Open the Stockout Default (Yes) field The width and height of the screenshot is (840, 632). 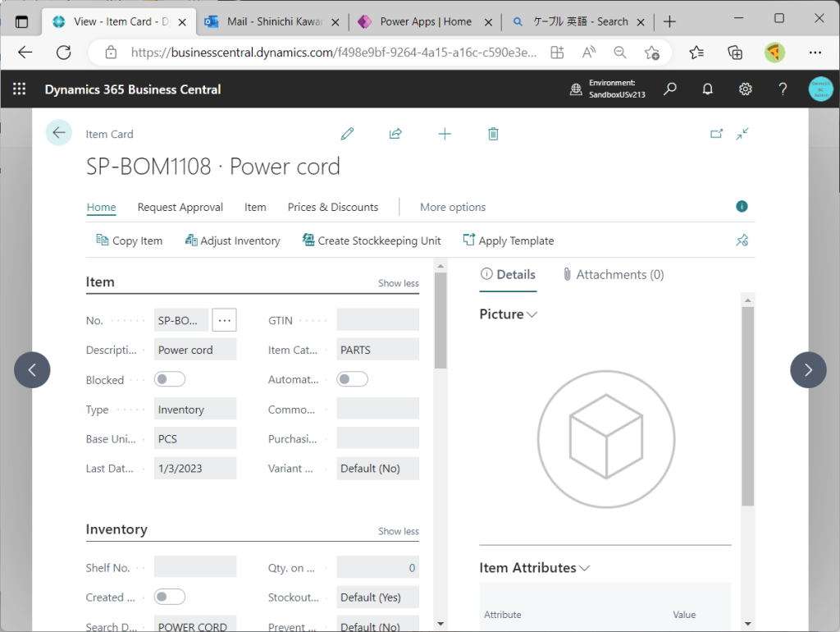377,598
